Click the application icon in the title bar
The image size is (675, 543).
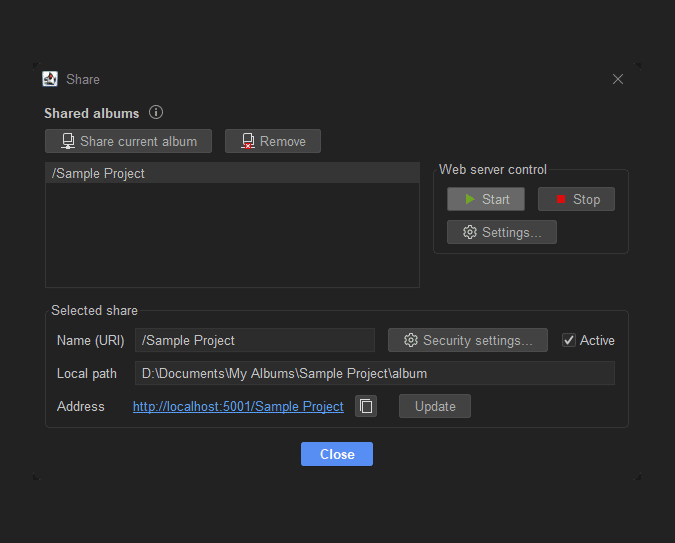point(50,79)
